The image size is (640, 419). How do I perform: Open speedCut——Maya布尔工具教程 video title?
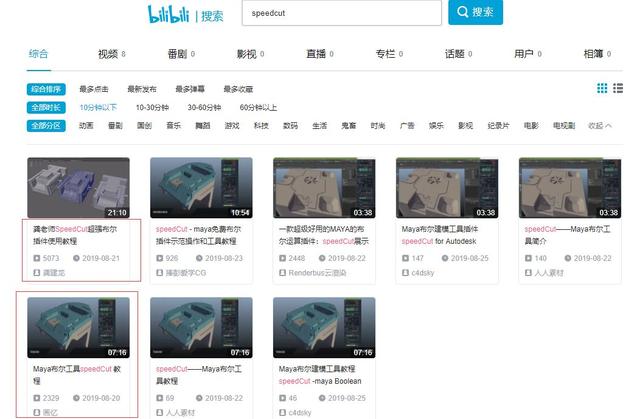point(199,375)
